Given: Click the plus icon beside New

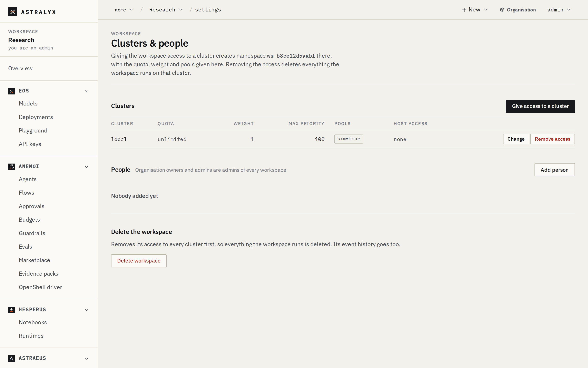Looking at the screenshot, I should pyautogui.click(x=464, y=10).
